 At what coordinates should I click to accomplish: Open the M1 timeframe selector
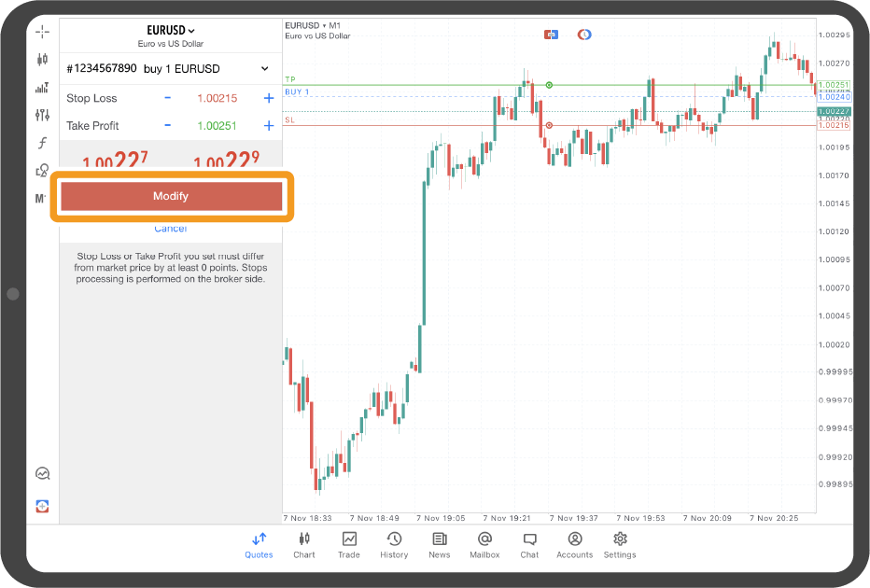coord(42,198)
